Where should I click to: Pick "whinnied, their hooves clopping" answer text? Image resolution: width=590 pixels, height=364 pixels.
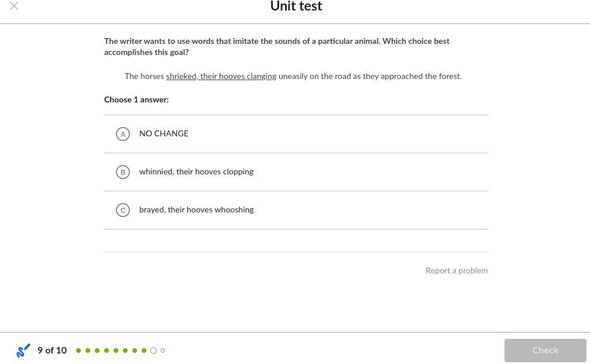pyautogui.click(x=196, y=171)
